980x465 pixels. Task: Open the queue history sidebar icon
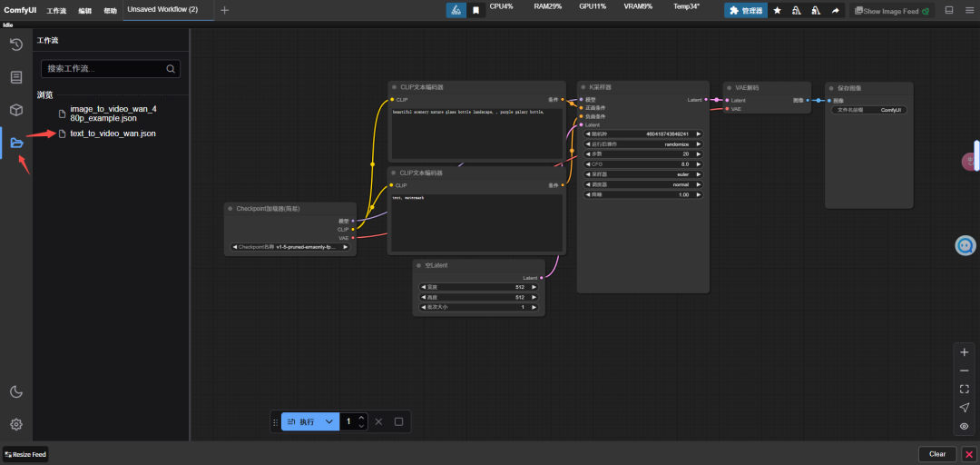tap(16, 45)
